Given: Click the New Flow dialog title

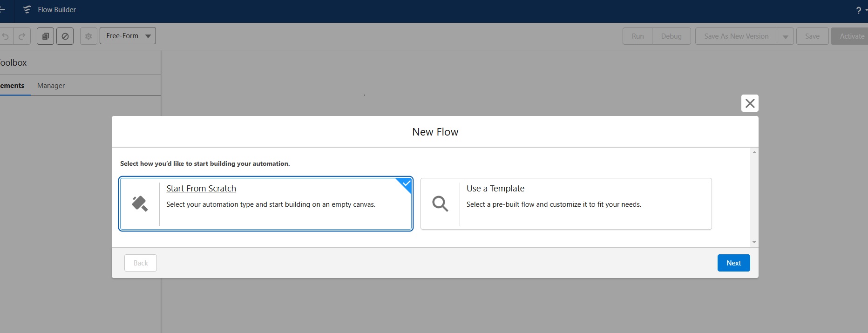Looking at the screenshot, I should click(435, 132).
